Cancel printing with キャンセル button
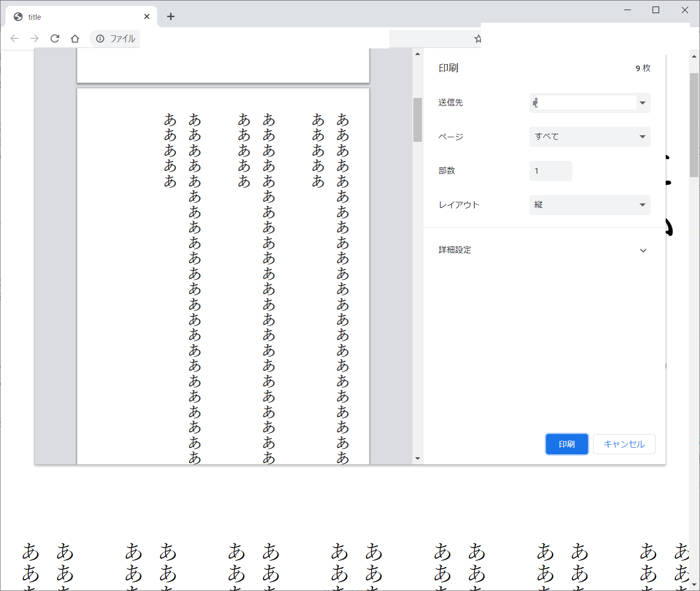Image resolution: width=700 pixels, height=591 pixels. coord(624,444)
